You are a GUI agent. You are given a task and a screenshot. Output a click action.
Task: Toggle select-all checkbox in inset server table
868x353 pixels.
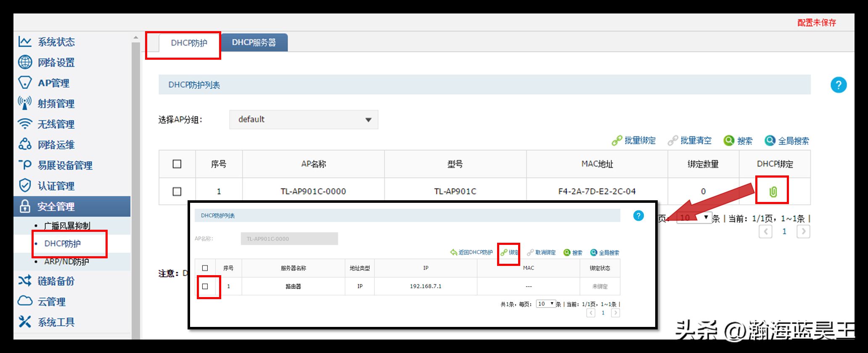coord(205,268)
